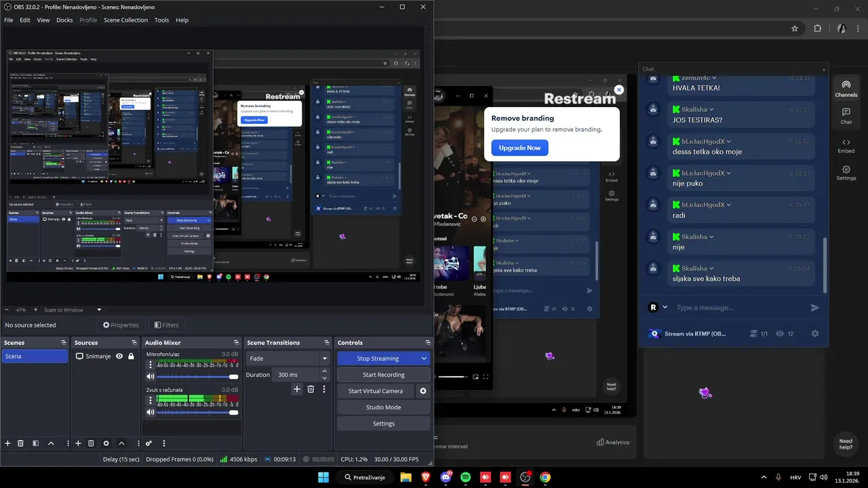Open Settings in Restream sidebar
Viewport: 868px width, 488px height.
tap(846, 173)
